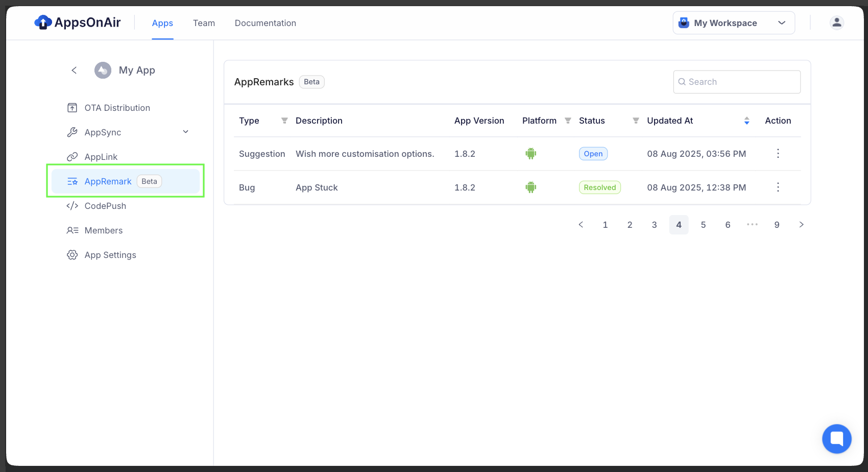Click the remarks Search field
The image size is (868, 472).
point(737,82)
